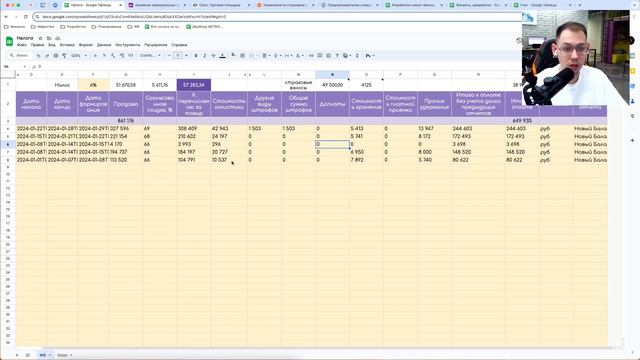
Task: Star the Налоги document
Action: pos(40,38)
